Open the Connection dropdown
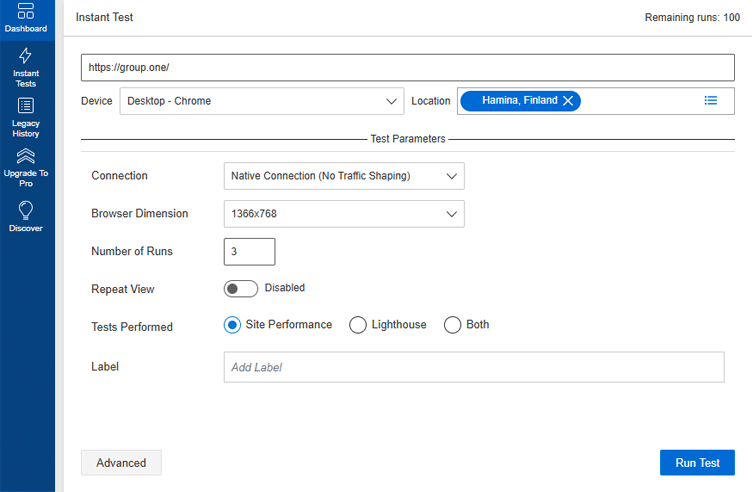This screenshot has width=752, height=492. click(343, 176)
